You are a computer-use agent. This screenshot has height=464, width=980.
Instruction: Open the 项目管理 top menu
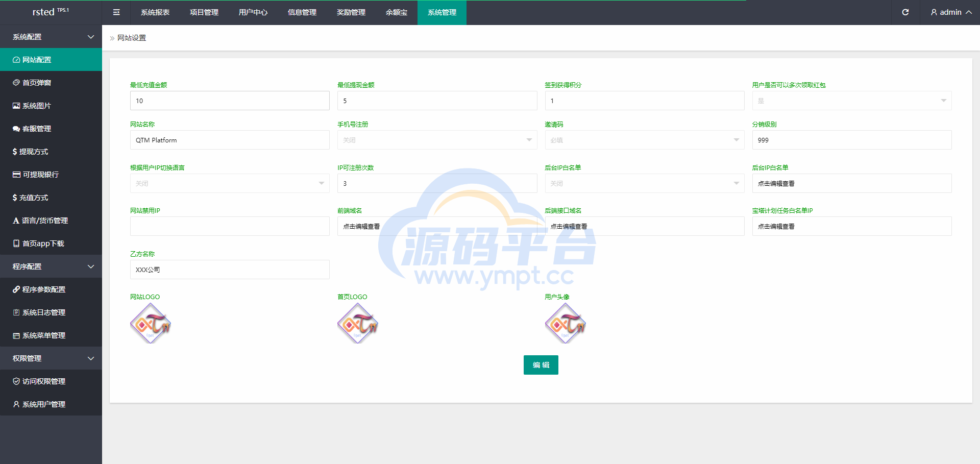point(204,12)
